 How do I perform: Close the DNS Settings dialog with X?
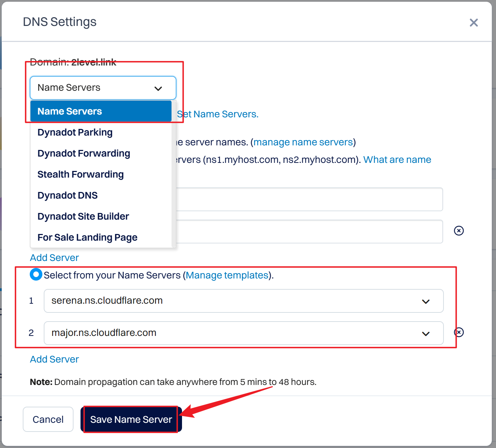(474, 23)
